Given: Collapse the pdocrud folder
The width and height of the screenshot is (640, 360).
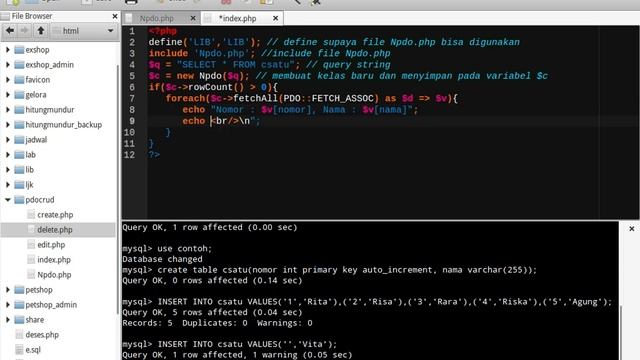Looking at the screenshot, I should (8, 200).
